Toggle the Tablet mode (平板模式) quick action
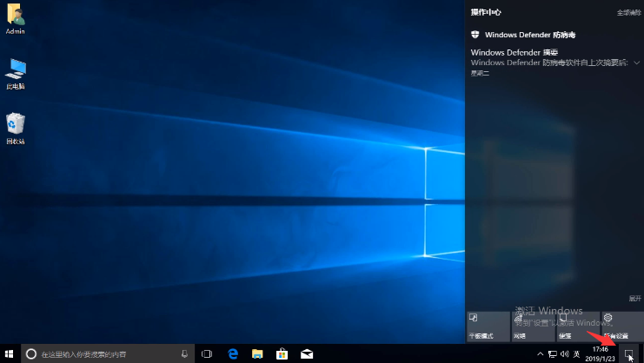The width and height of the screenshot is (644, 363). [488, 327]
